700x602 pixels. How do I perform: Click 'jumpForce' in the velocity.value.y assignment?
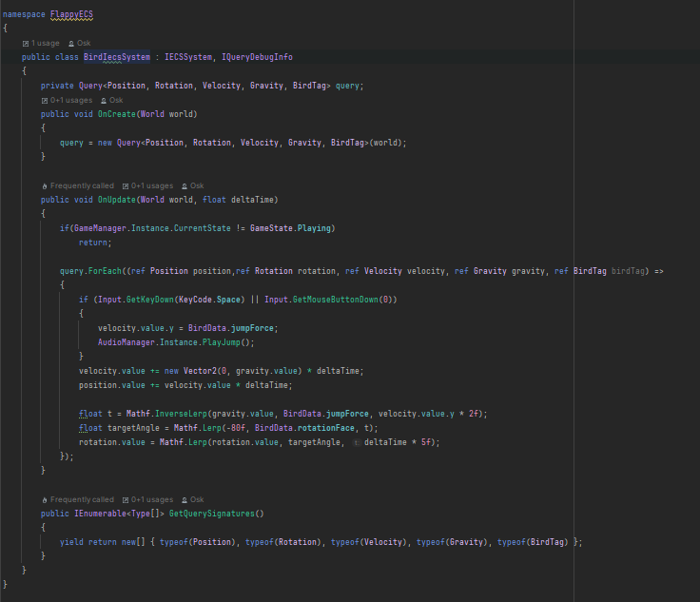[x=252, y=328]
